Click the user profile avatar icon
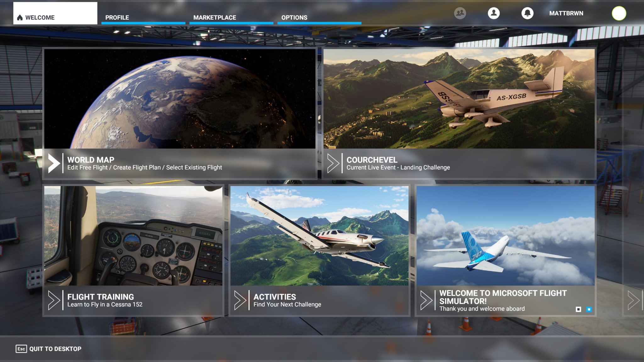 click(x=494, y=13)
